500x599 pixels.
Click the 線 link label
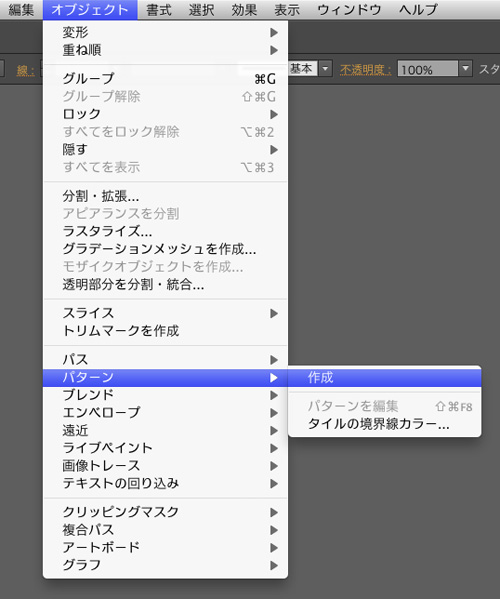[26, 70]
